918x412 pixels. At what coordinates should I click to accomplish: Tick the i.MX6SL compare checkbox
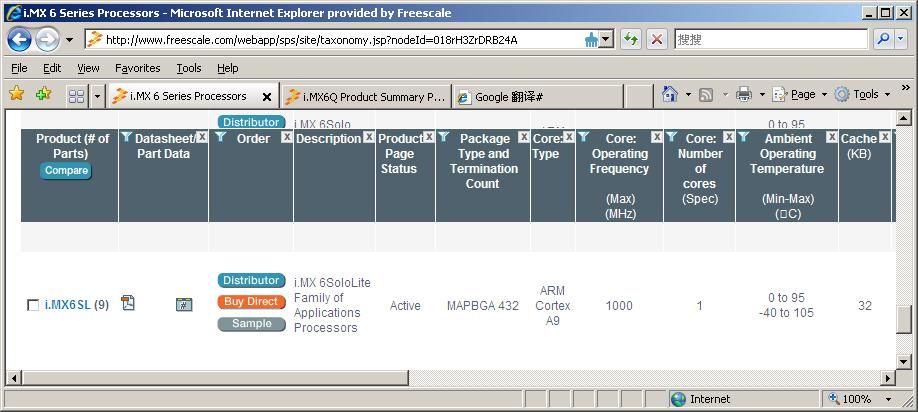click(33, 305)
